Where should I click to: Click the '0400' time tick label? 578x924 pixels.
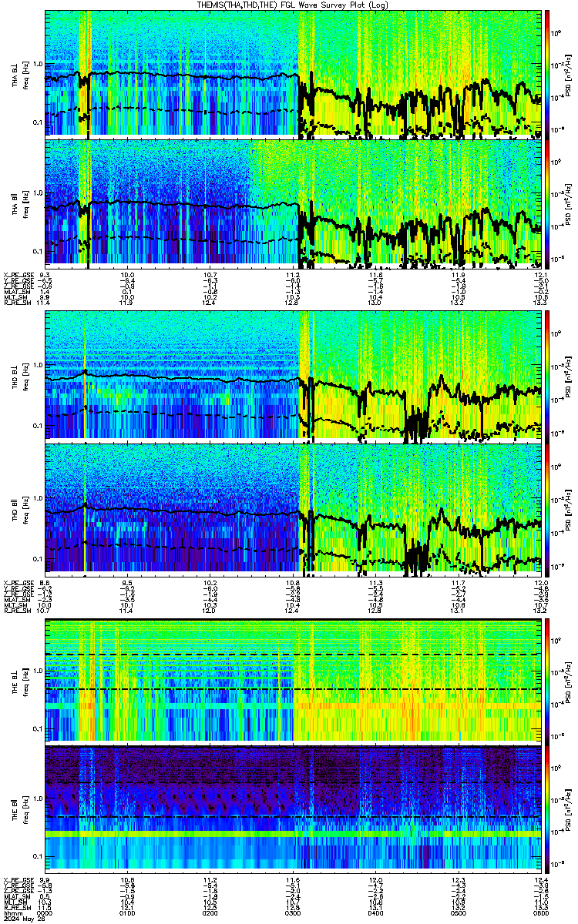click(x=376, y=912)
